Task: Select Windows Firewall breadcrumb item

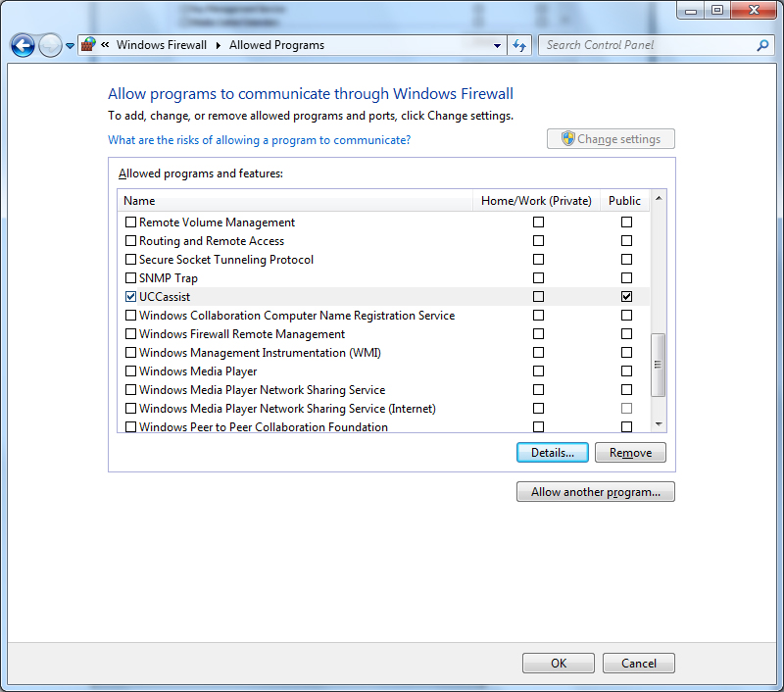Action: click(161, 45)
